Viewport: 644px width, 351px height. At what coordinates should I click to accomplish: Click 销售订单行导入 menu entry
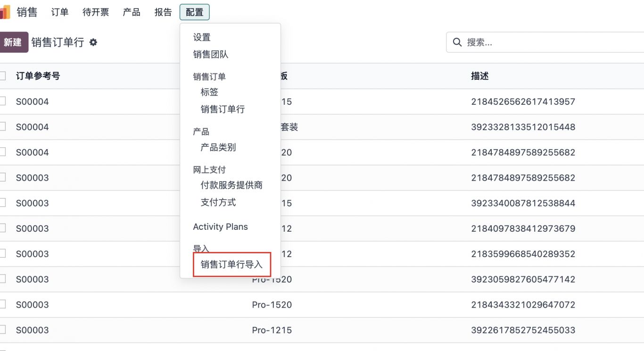[x=231, y=264]
